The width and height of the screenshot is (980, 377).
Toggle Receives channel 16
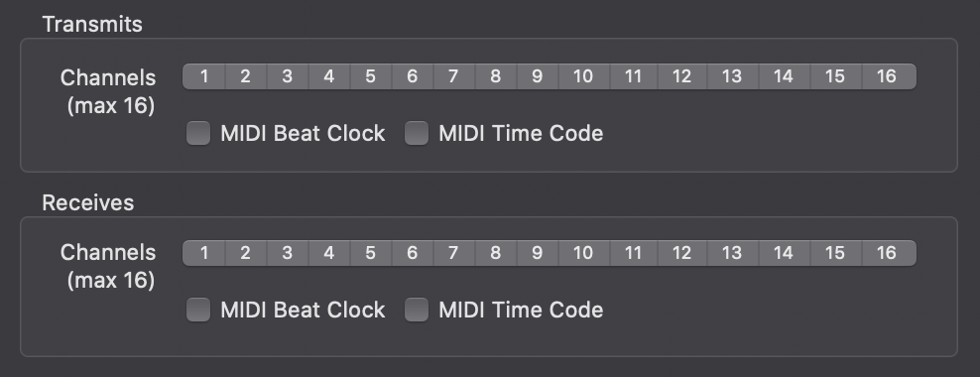click(888, 253)
